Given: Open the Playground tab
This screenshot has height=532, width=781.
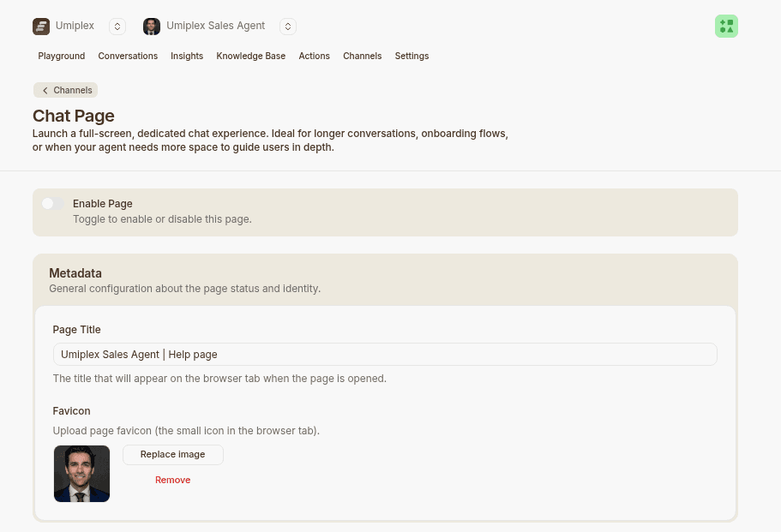Looking at the screenshot, I should click(x=62, y=56).
